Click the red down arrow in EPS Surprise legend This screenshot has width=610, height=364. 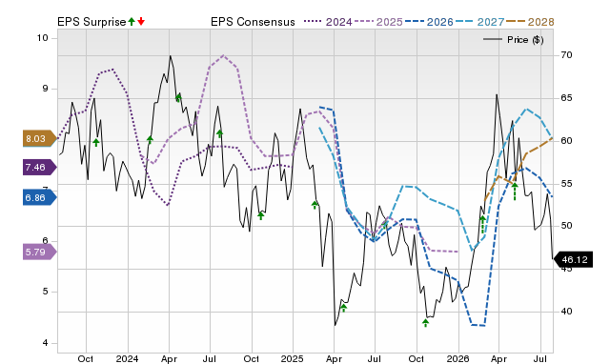[141, 22]
